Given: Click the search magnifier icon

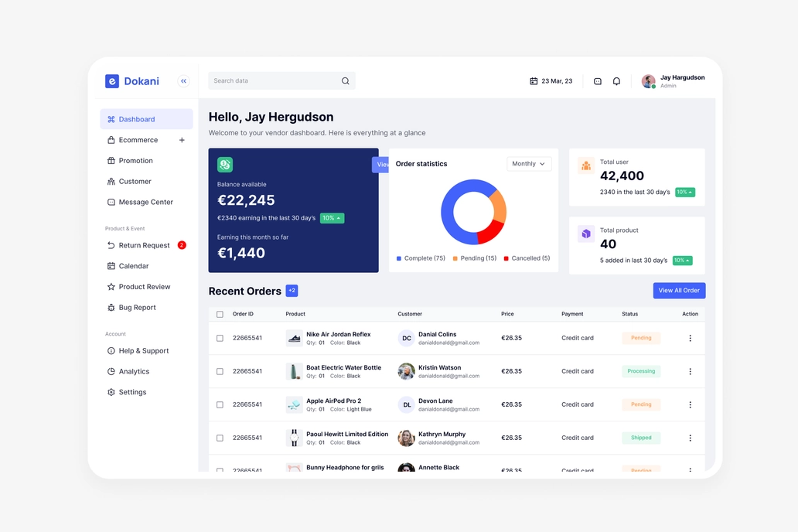Looking at the screenshot, I should [x=345, y=81].
